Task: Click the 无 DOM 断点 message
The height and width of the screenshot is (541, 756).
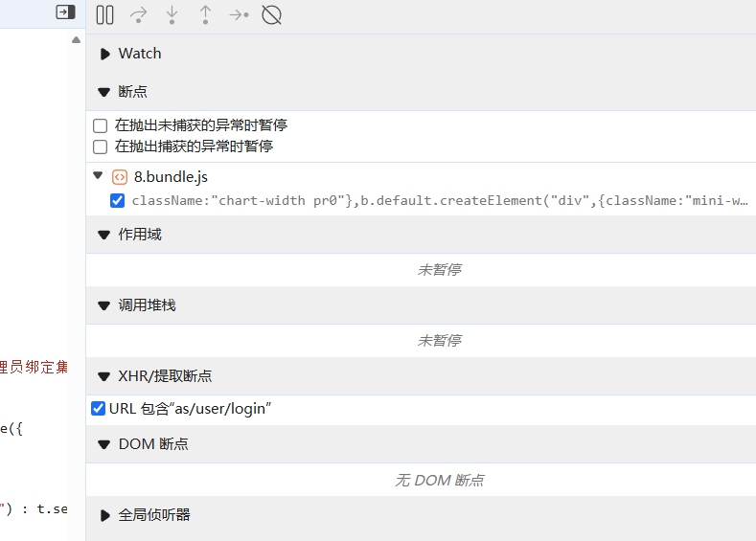Action: tap(439, 481)
